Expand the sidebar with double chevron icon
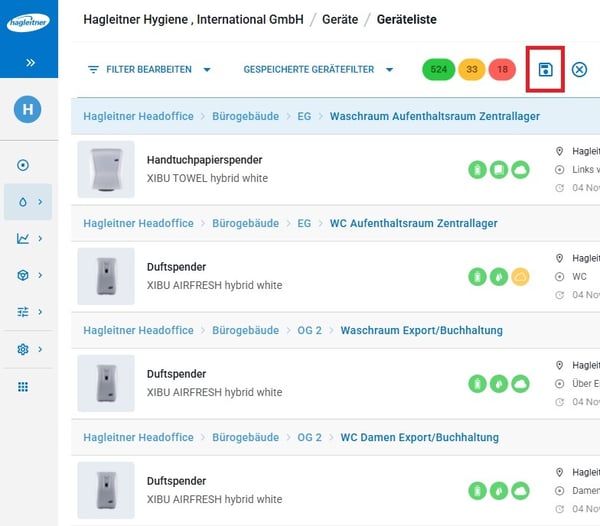This screenshot has width=600, height=526. [30, 62]
